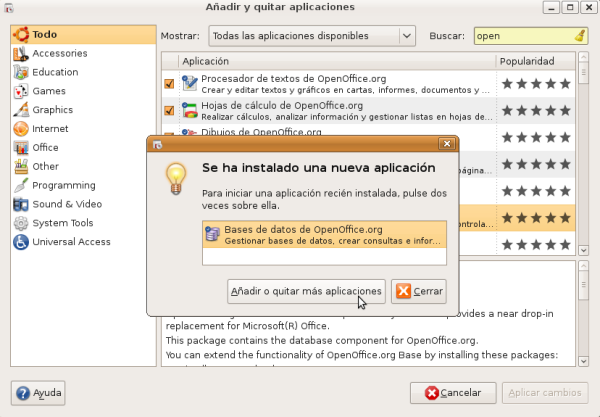Sort by the Popularidad column header
Screen dimensions: 600x417
point(535,61)
